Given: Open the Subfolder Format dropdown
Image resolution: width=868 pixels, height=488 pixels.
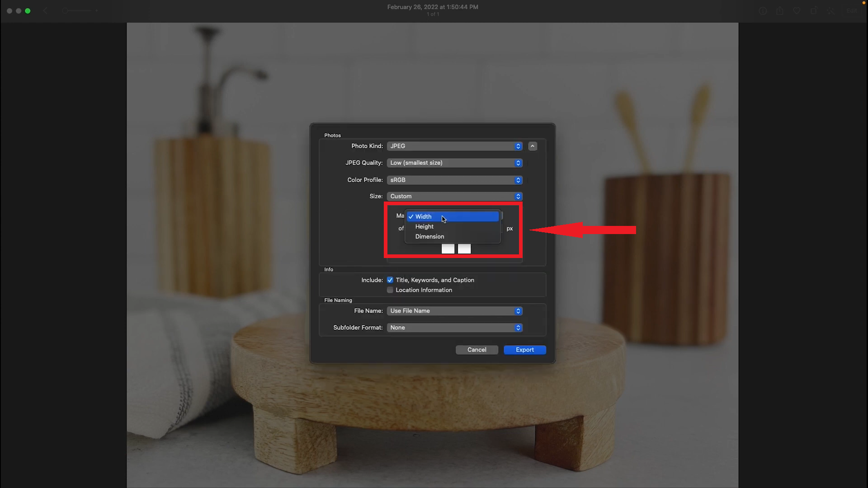Looking at the screenshot, I should (454, 328).
